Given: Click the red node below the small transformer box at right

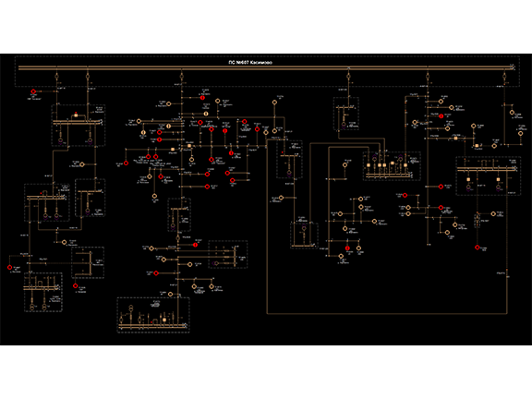Looking at the screenshot, I should 477,248.
